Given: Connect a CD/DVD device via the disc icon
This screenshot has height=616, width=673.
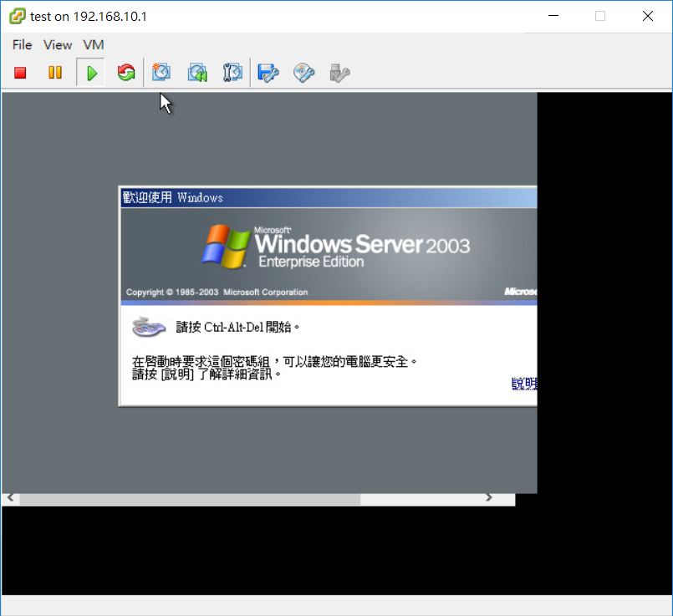Looking at the screenshot, I should point(303,73).
